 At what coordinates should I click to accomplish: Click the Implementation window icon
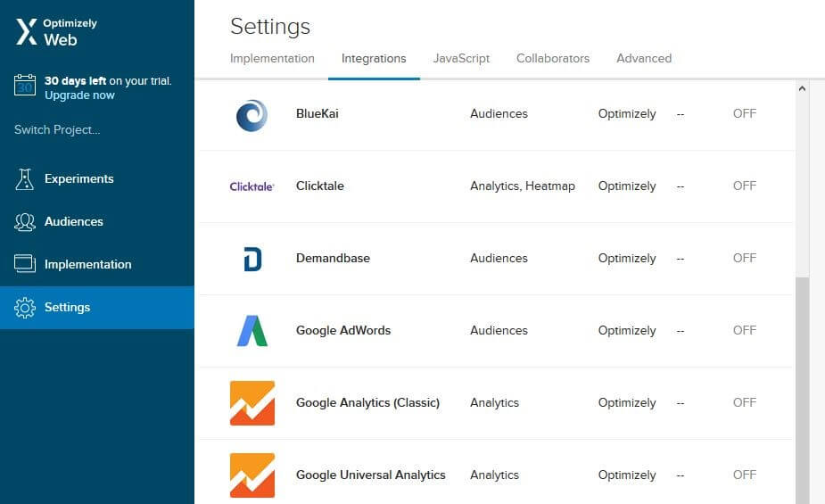[25, 263]
